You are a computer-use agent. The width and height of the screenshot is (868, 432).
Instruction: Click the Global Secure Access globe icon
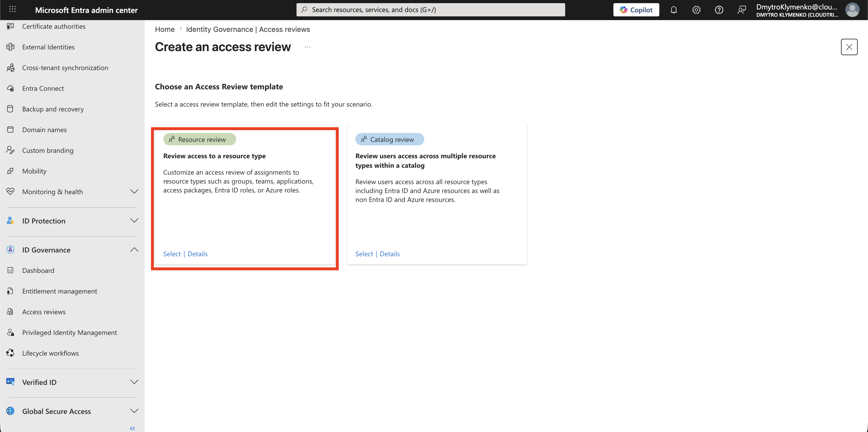[x=10, y=411]
